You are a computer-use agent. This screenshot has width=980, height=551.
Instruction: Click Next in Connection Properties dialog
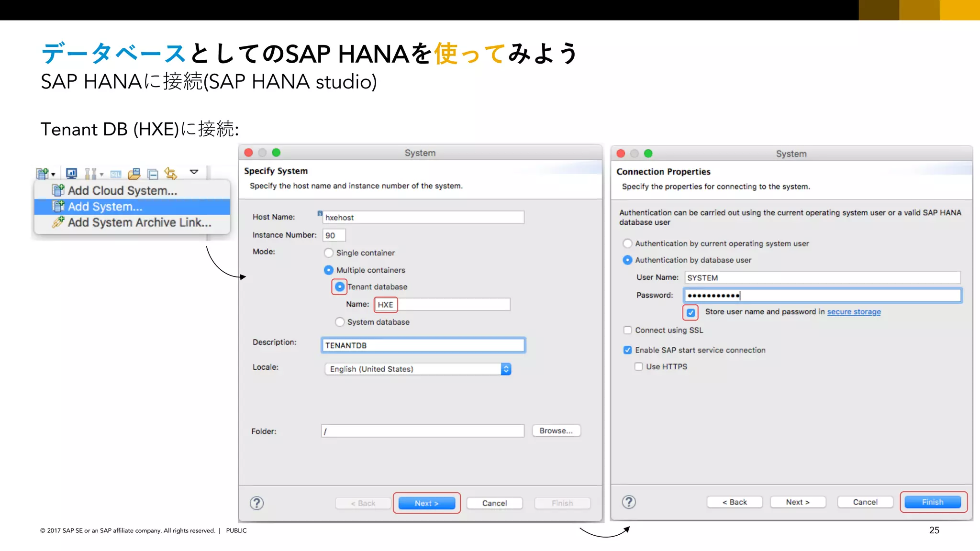tap(798, 502)
